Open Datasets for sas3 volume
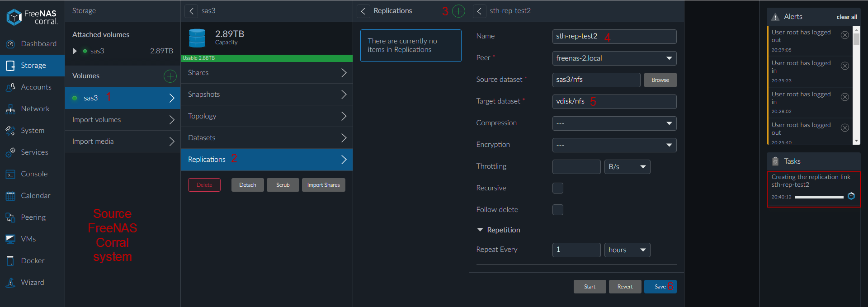Image resolution: width=868 pixels, height=307 pixels. click(x=267, y=138)
